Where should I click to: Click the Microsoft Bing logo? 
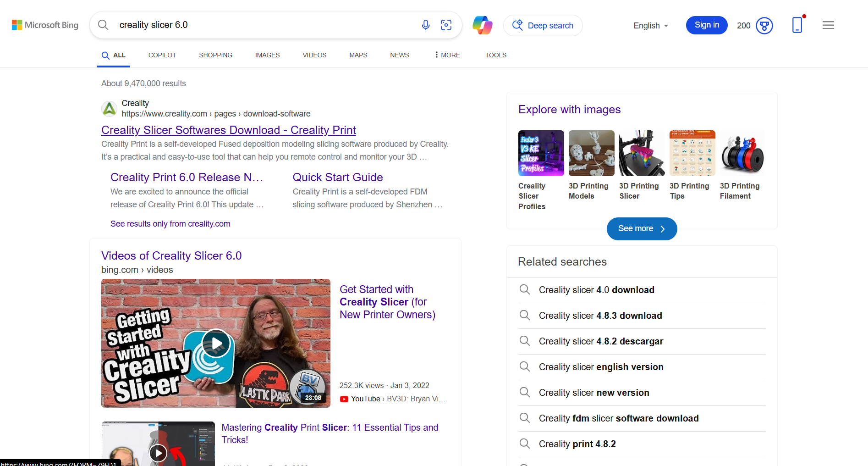click(x=45, y=25)
